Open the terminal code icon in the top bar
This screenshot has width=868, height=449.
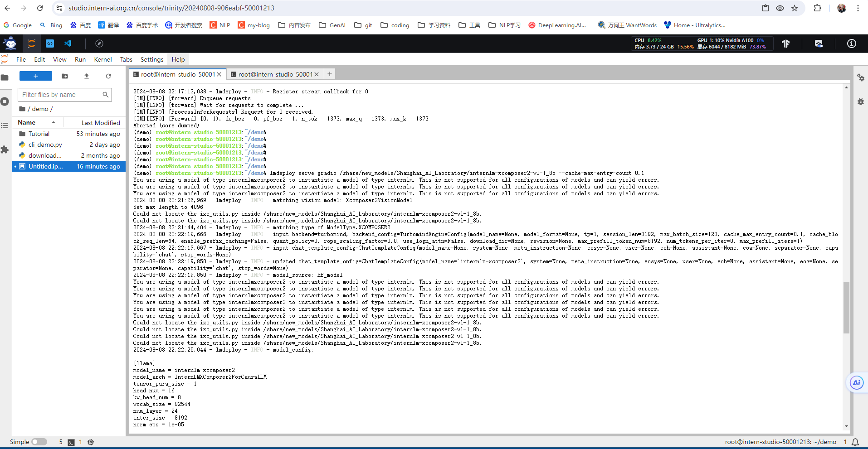click(50, 43)
